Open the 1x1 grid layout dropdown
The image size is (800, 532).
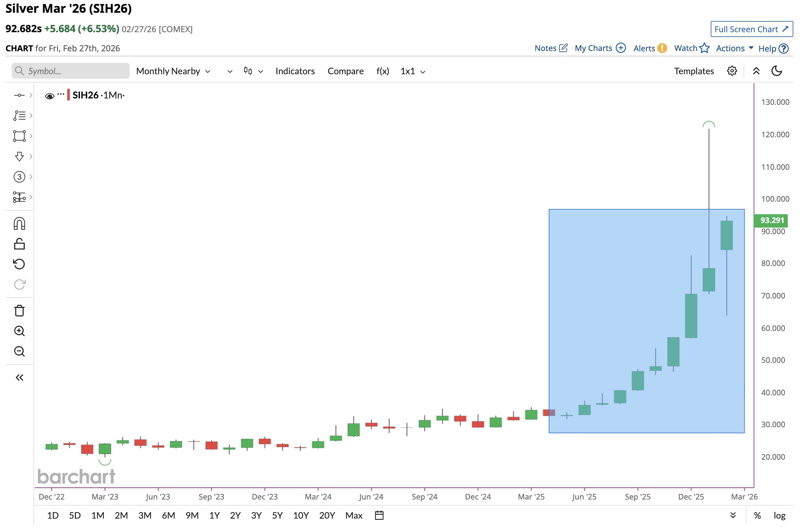click(412, 71)
